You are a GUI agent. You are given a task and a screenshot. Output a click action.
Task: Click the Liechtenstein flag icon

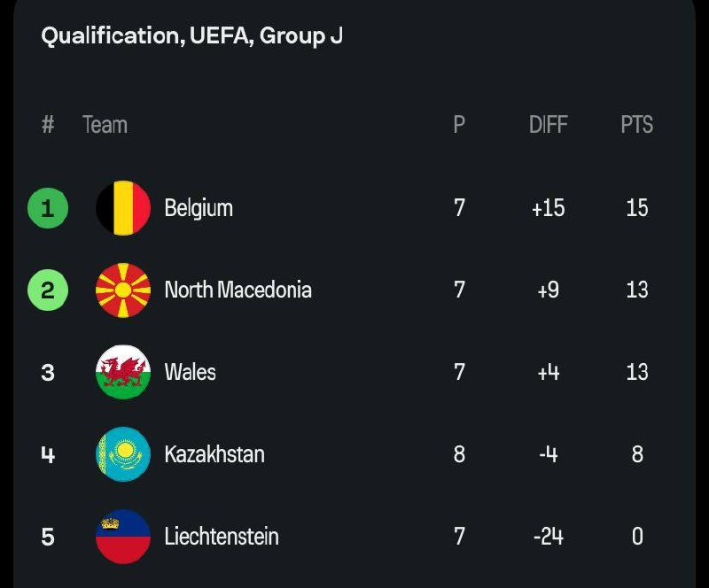point(123,537)
